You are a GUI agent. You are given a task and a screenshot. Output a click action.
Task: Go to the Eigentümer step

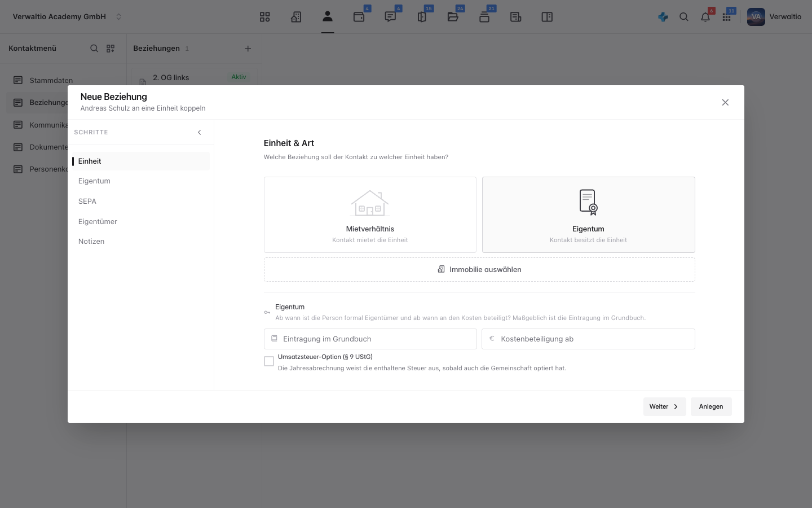pyautogui.click(x=141, y=222)
